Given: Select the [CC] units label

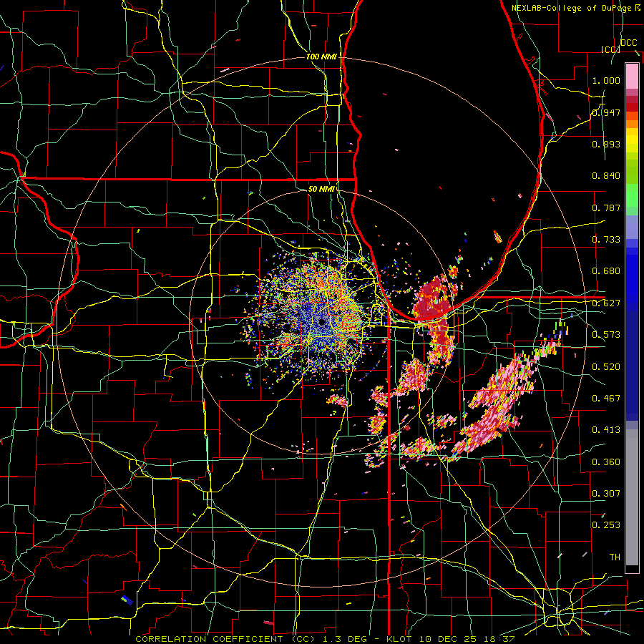Looking at the screenshot, I should (611, 49).
